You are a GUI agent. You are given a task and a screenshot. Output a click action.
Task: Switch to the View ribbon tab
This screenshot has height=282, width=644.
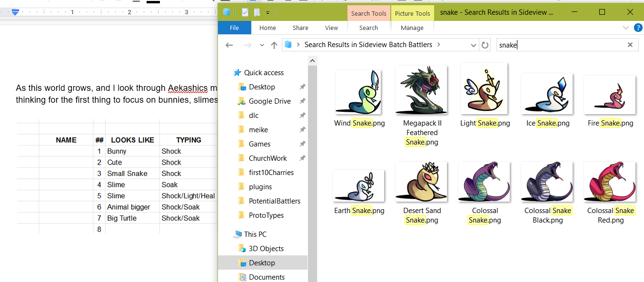click(331, 28)
